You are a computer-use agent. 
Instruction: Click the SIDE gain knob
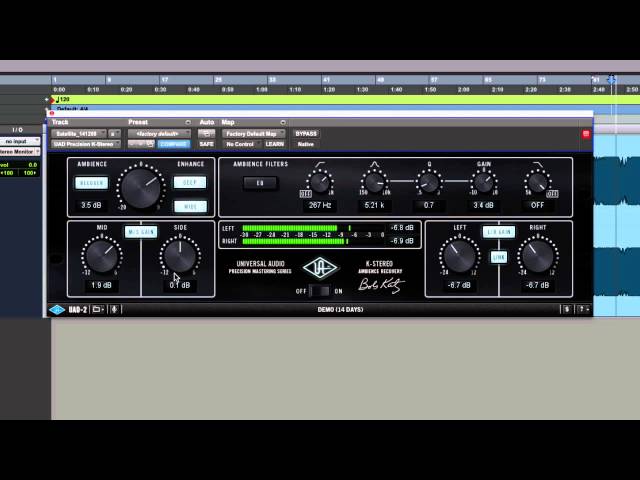tap(180, 256)
